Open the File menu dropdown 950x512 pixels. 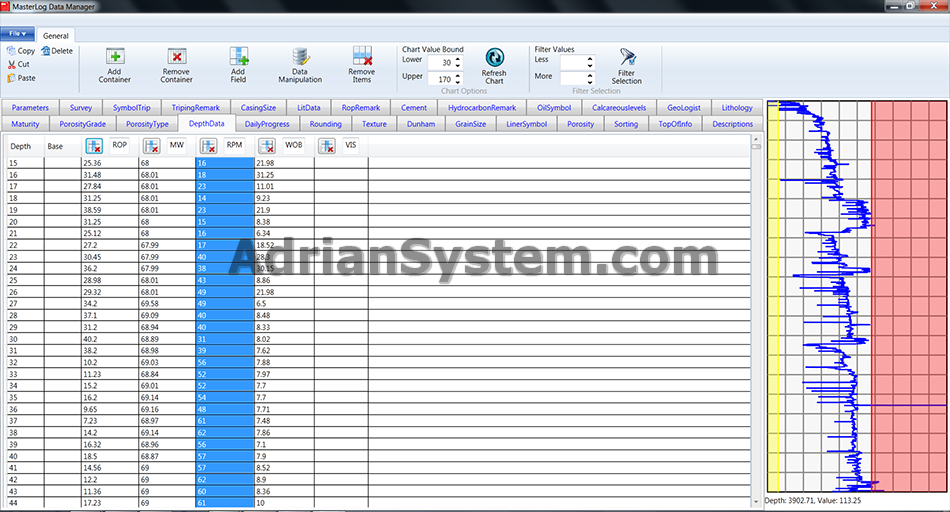coord(17,34)
